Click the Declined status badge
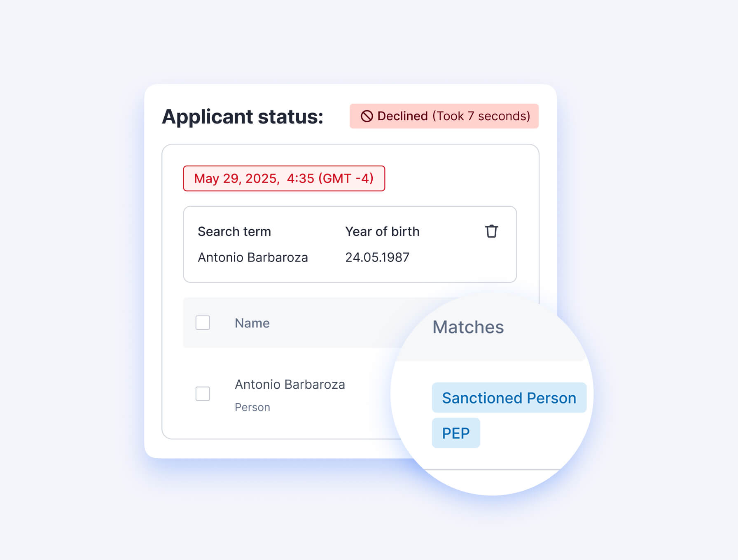Image resolution: width=738 pixels, height=560 pixels. click(x=444, y=116)
